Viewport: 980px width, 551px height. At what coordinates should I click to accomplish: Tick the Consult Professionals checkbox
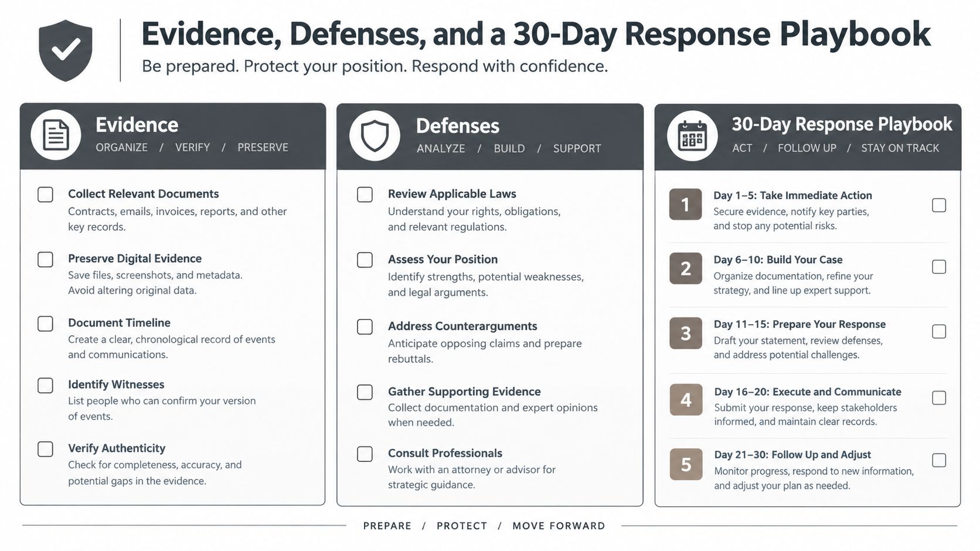pyautogui.click(x=365, y=454)
